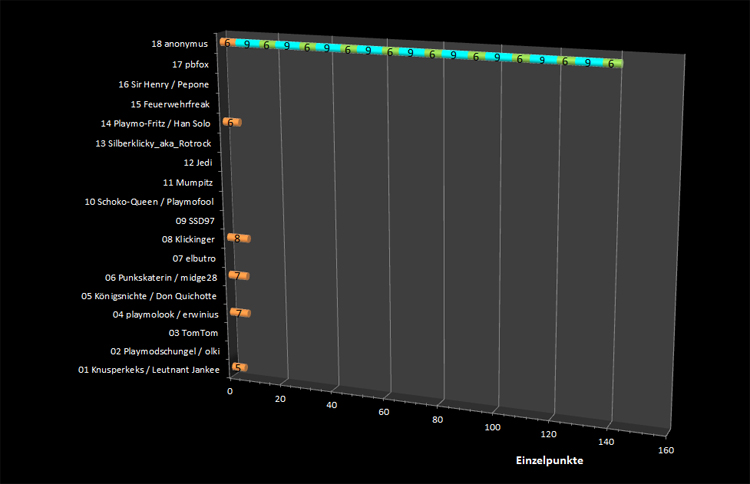
Task: Click the 80 tick label on the horizontal axis
Action: point(439,419)
